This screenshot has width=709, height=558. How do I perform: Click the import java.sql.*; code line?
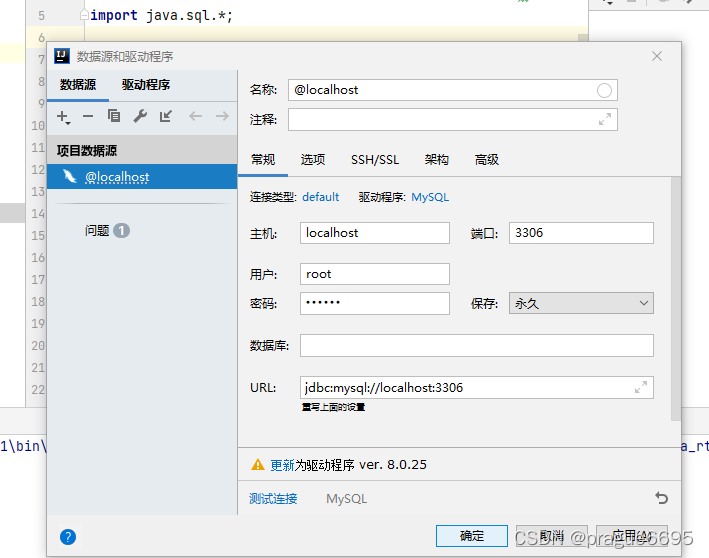click(x=161, y=15)
